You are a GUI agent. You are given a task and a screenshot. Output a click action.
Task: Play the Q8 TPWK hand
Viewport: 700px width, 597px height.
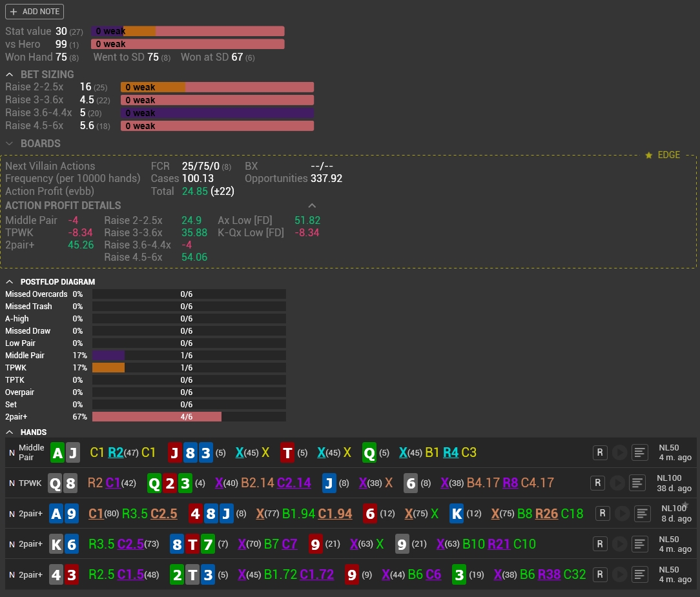point(617,483)
